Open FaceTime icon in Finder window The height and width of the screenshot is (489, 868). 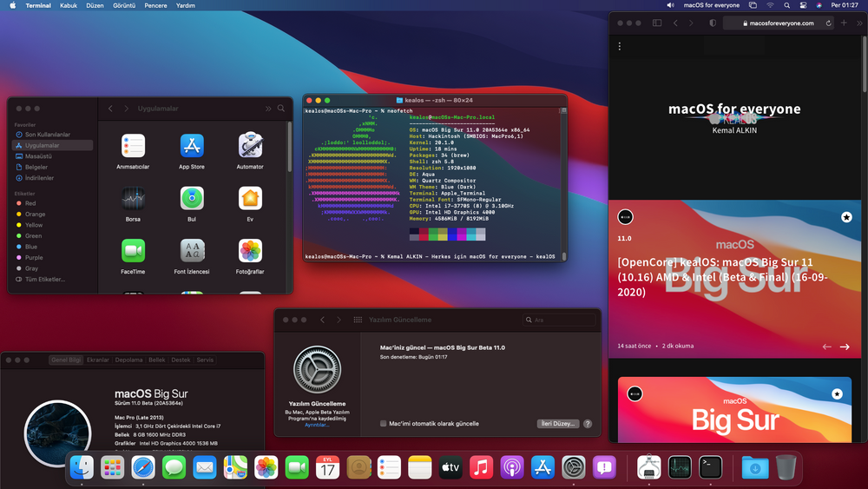pos(133,251)
